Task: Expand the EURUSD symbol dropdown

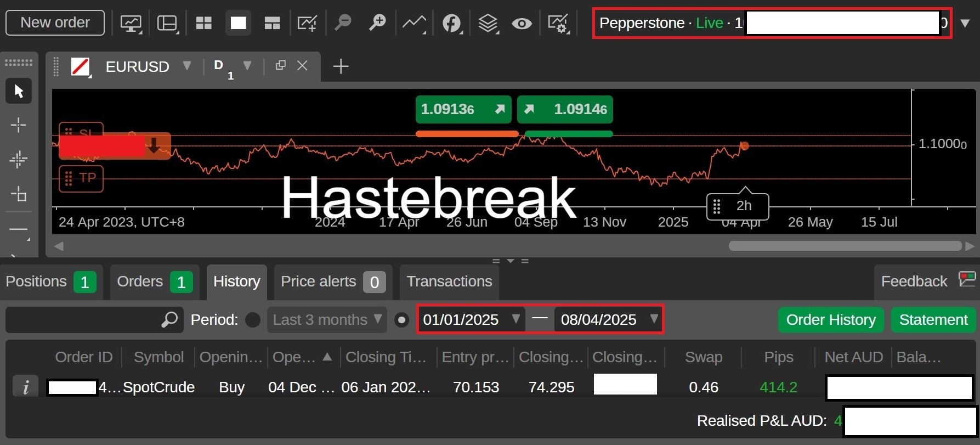Action: coord(187,66)
